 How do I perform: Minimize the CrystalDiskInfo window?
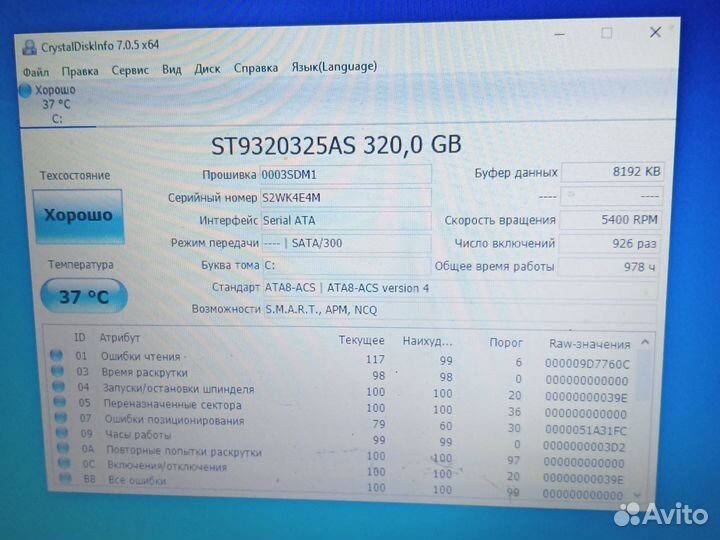click(559, 34)
